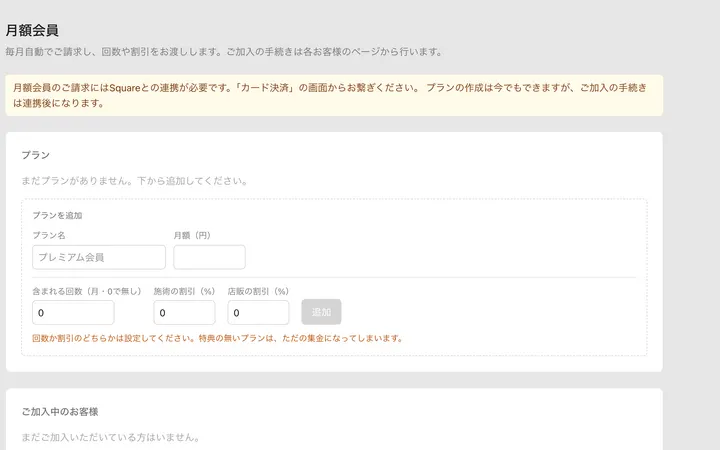This screenshot has height=450, width=720.
Task: Click text まだプランがありません。下から追加してください。
Action: tap(135, 181)
